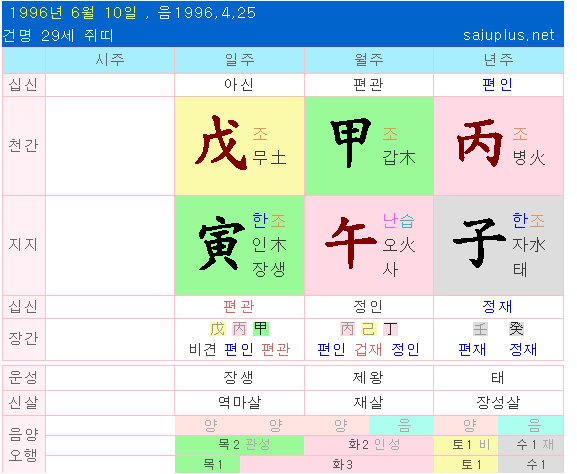Click the 병火 label beside 丙
This screenshot has height=474, width=577.
(x=529, y=158)
